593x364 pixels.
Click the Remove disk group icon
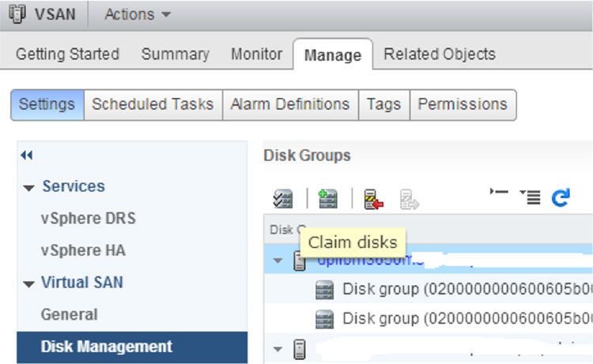(373, 199)
